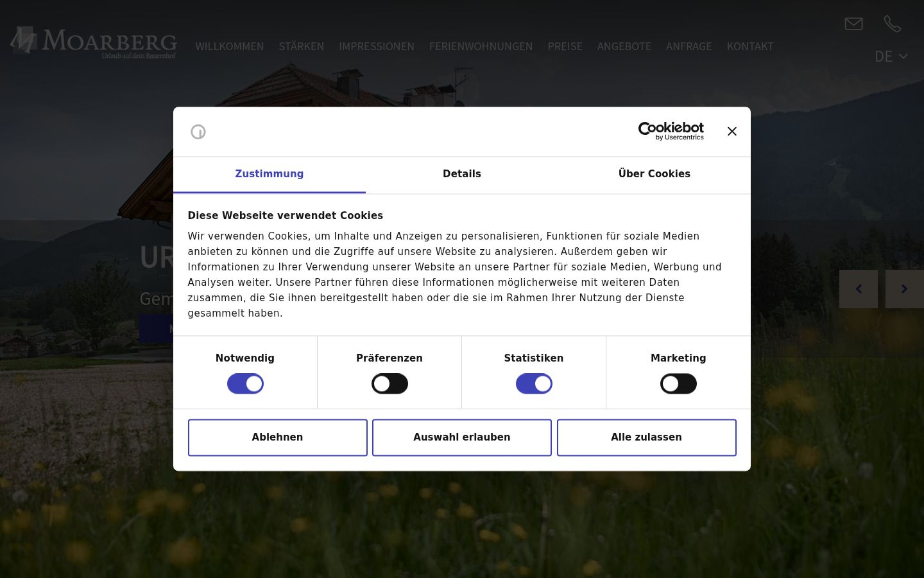Image resolution: width=924 pixels, height=578 pixels.
Task: Switch to the Über Cookies tab
Action: (x=654, y=174)
